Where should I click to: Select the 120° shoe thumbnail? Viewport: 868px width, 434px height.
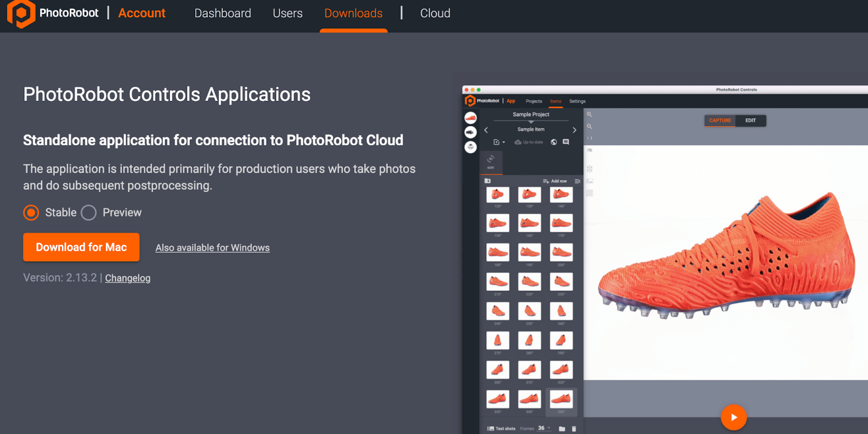coord(497,195)
